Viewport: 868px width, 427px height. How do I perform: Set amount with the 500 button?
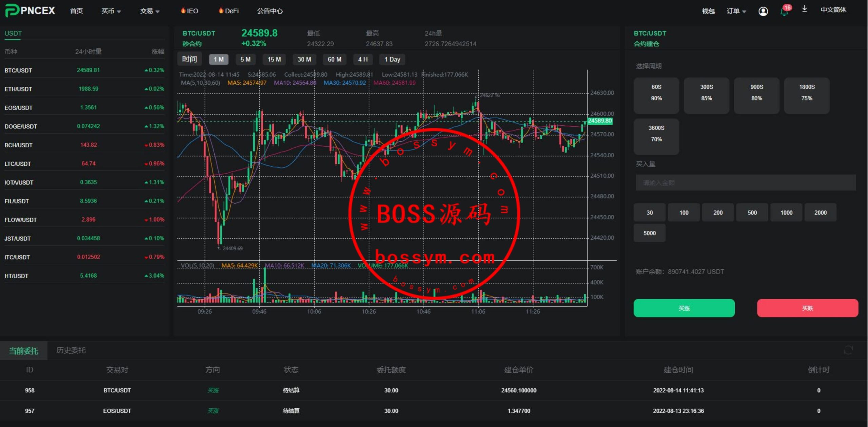point(752,212)
